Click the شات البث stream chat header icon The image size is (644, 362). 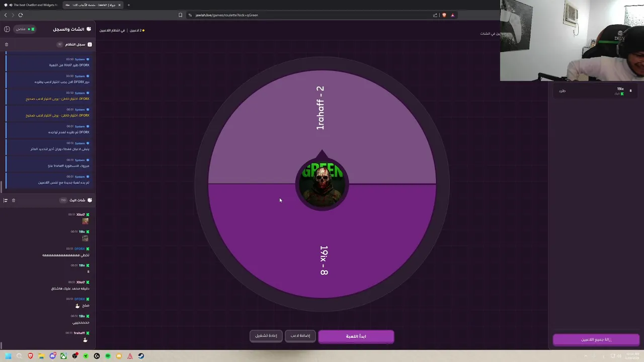90,200
